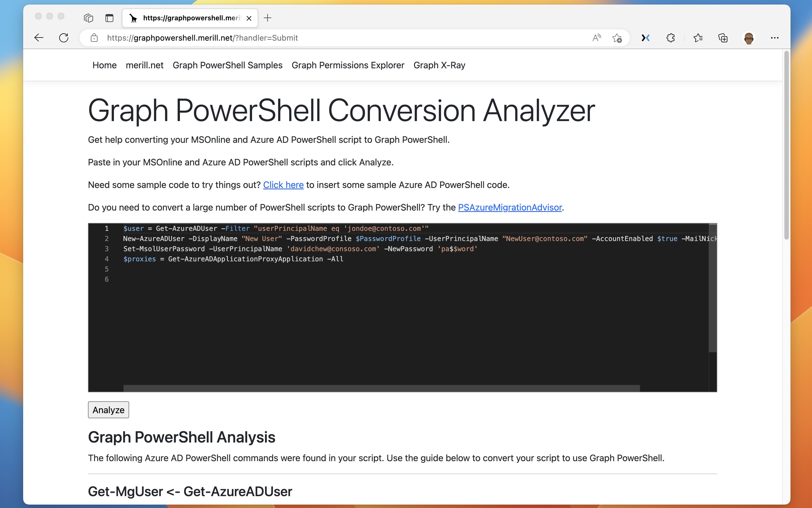Follow the 'Click here' sample code link

tap(283, 185)
